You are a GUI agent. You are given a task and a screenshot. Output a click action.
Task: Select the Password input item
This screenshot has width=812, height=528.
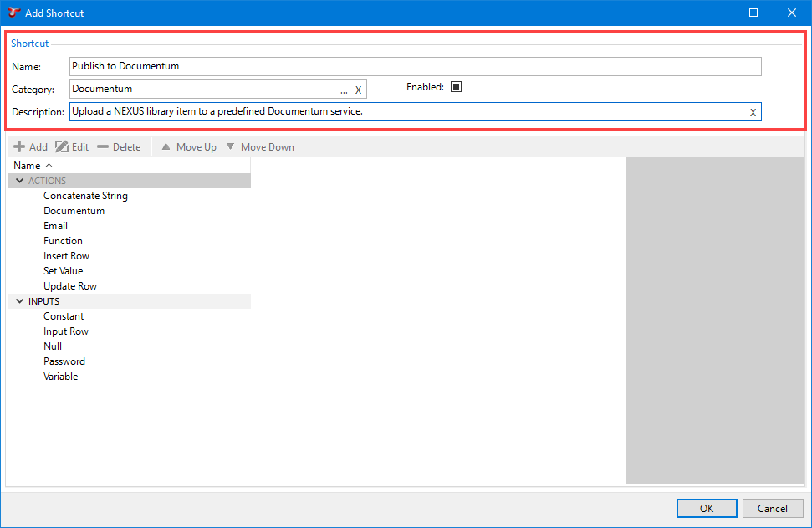click(64, 361)
